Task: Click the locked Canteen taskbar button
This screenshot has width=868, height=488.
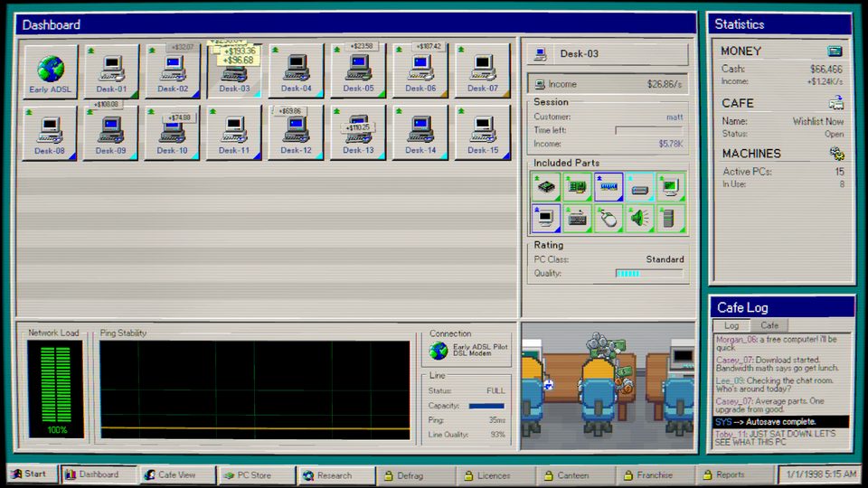Action: [575, 475]
